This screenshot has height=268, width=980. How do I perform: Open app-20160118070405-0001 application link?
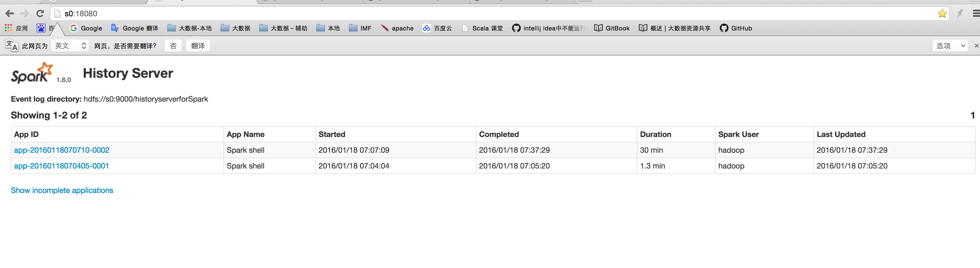point(62,166)
